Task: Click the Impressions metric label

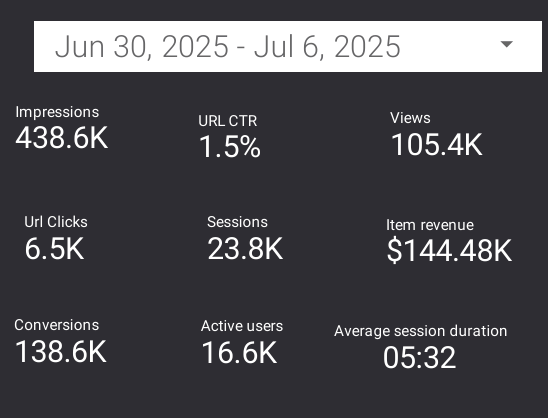Action: [x=57, y=112]
